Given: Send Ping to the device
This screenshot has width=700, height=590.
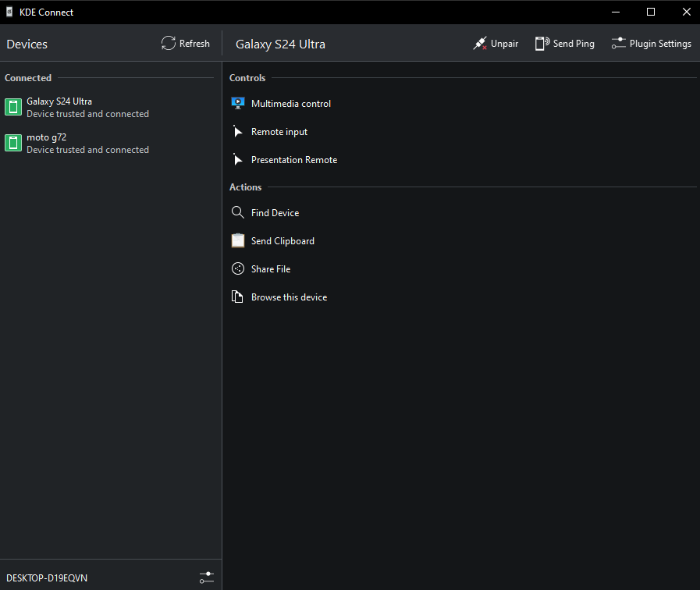Looking at the screenshot, I should tap(565, 43).
